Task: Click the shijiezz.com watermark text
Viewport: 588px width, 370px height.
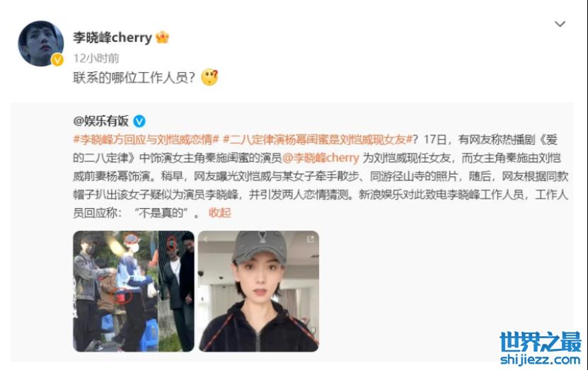Action: point(540,360)
